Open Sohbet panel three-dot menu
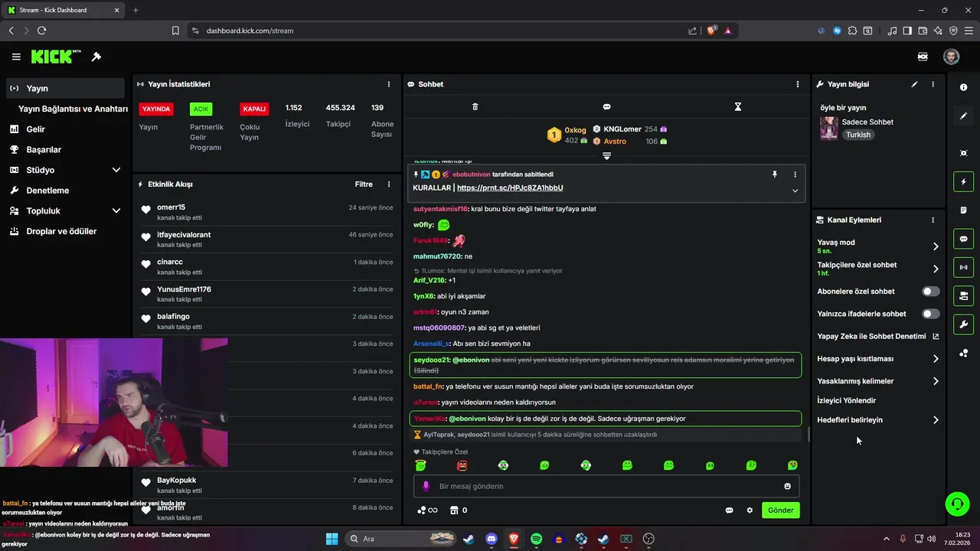Screen dimensions: 980x551 [798, 84]
